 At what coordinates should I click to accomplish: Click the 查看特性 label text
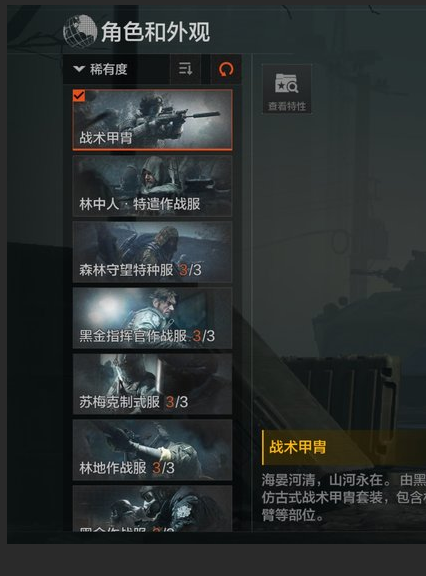(287, 106)
